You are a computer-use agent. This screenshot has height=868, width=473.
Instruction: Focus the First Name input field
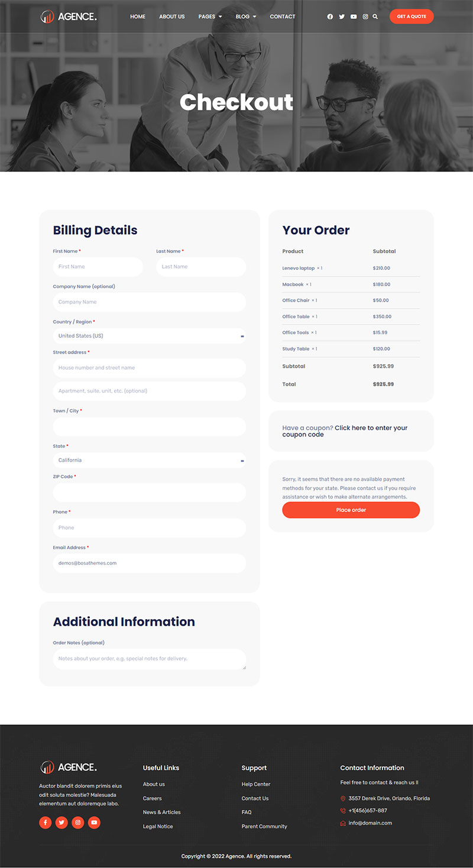coord(98,267)
